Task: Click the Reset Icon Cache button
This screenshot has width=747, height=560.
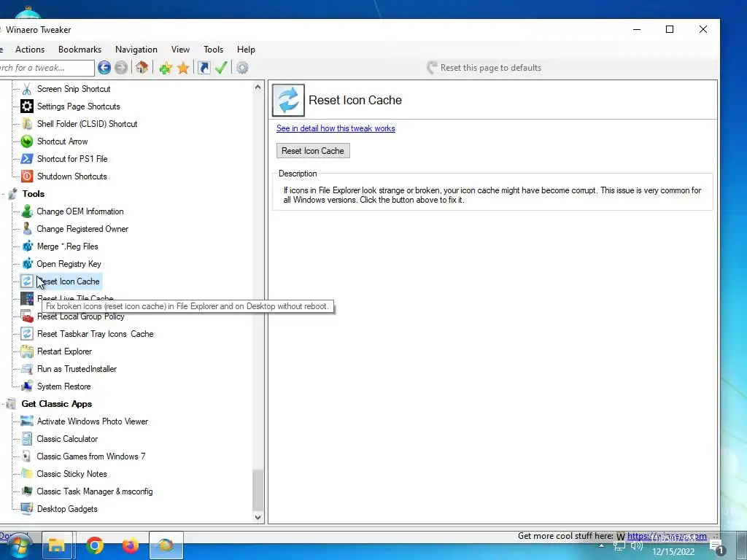Action: [313, 151]
